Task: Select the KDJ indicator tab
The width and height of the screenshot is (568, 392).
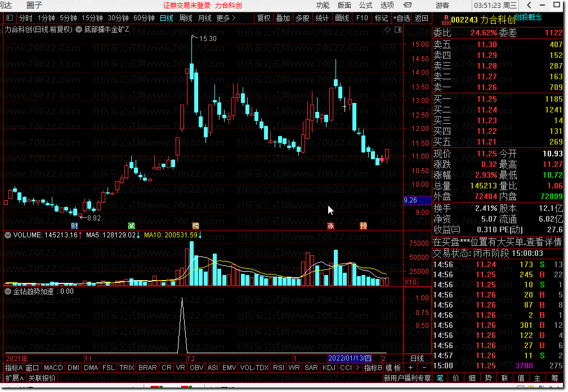Action: click(329, 368)
